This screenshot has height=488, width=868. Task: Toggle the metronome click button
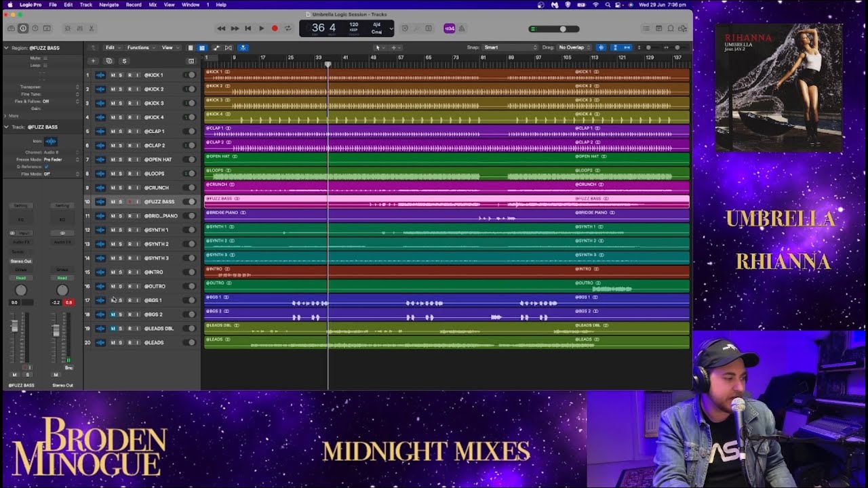[x=462, y=28]
